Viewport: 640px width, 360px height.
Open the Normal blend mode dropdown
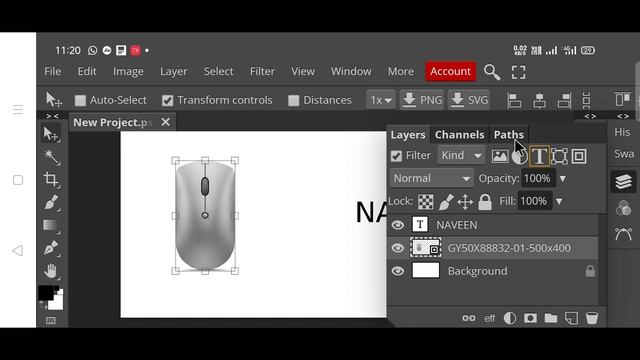[431, 178]
